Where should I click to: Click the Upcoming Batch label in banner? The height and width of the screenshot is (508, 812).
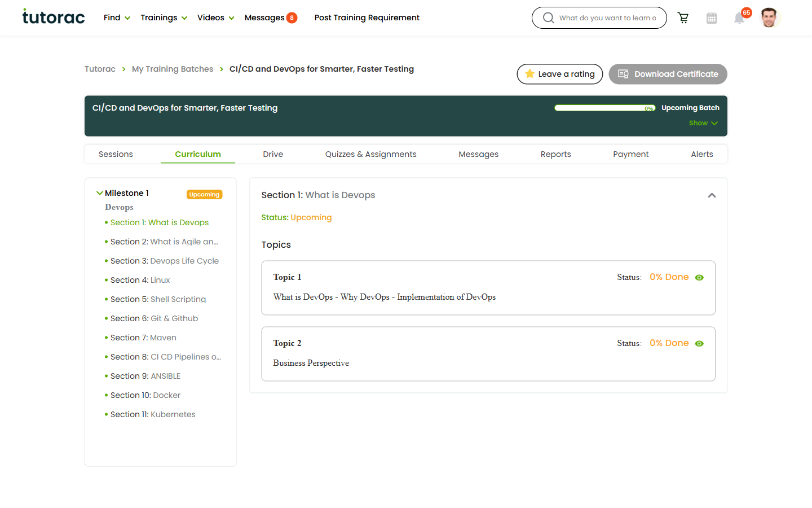[690, 108]
